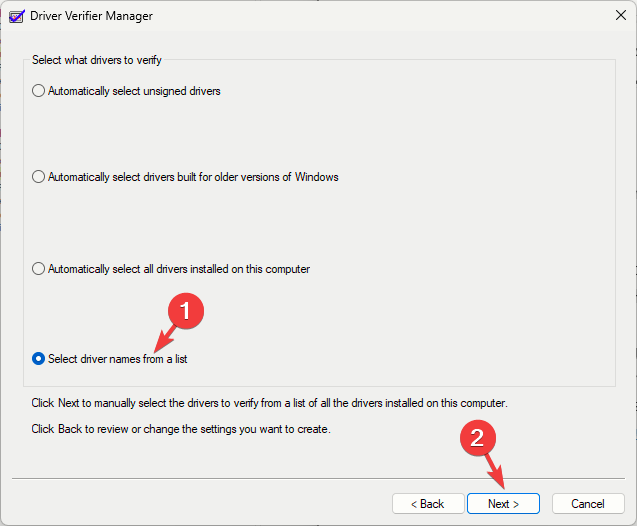
Task: Click the 'Click Next to manually select' instruction text
Action: (269, 403)
